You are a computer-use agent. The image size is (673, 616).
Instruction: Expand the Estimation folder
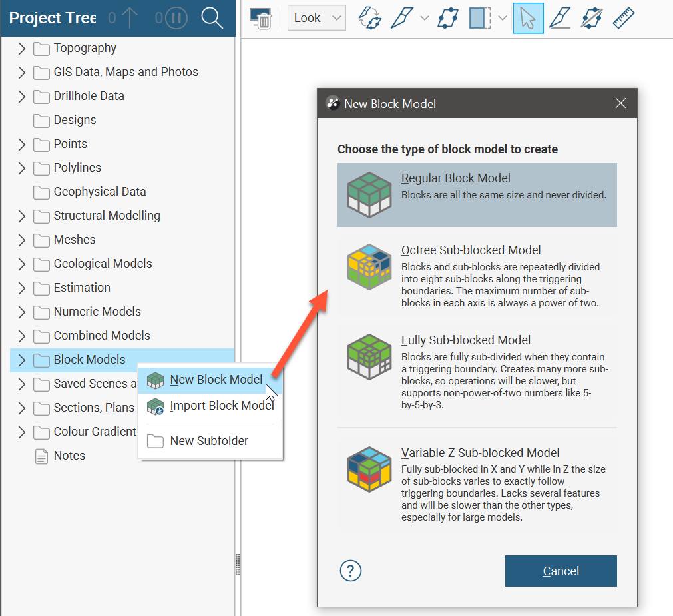tap(22, 288)
